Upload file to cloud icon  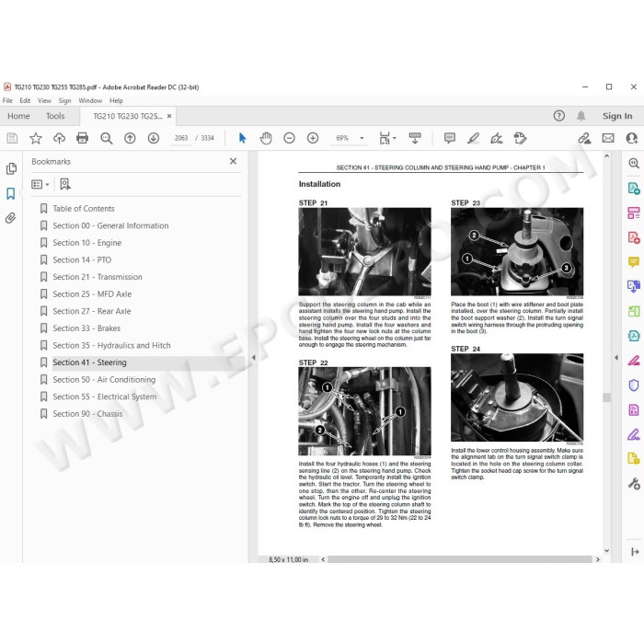pyautogui.click(x=59, y=138)
